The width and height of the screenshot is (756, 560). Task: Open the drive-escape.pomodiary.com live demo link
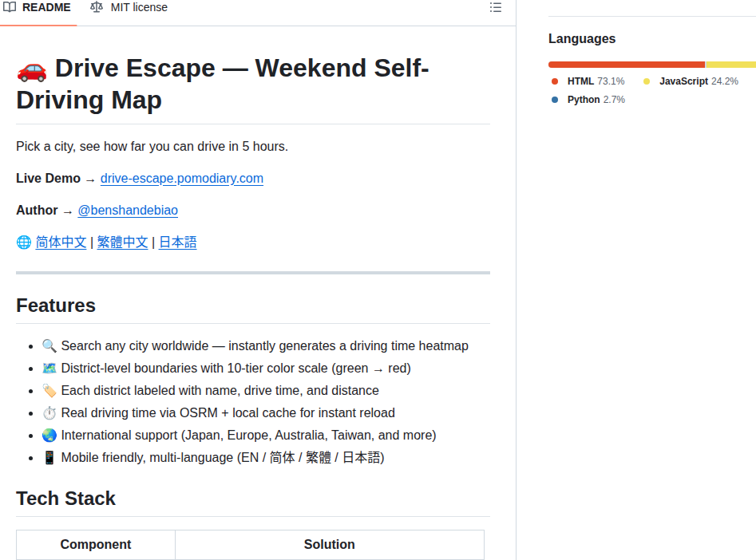(182, 179)
